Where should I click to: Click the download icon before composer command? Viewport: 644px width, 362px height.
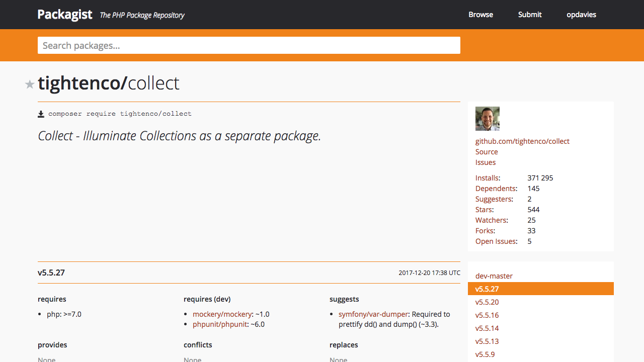pyautogui.click(x=41, y=114)
